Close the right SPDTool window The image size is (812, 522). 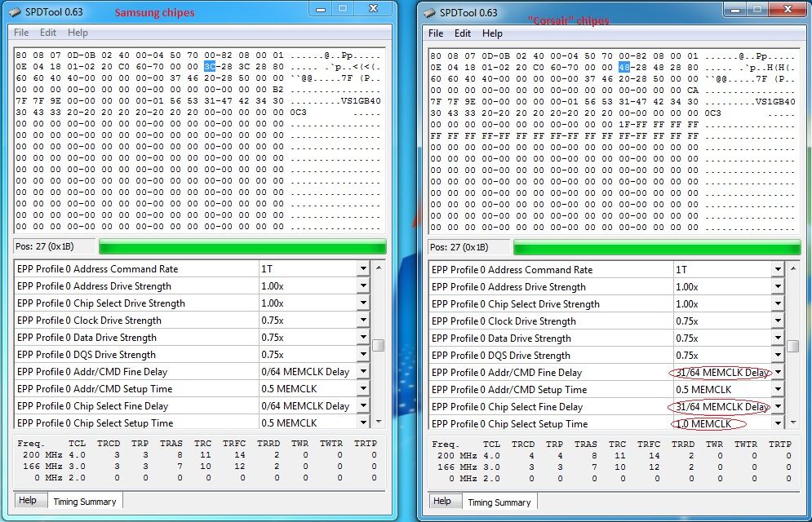point(788,9)
